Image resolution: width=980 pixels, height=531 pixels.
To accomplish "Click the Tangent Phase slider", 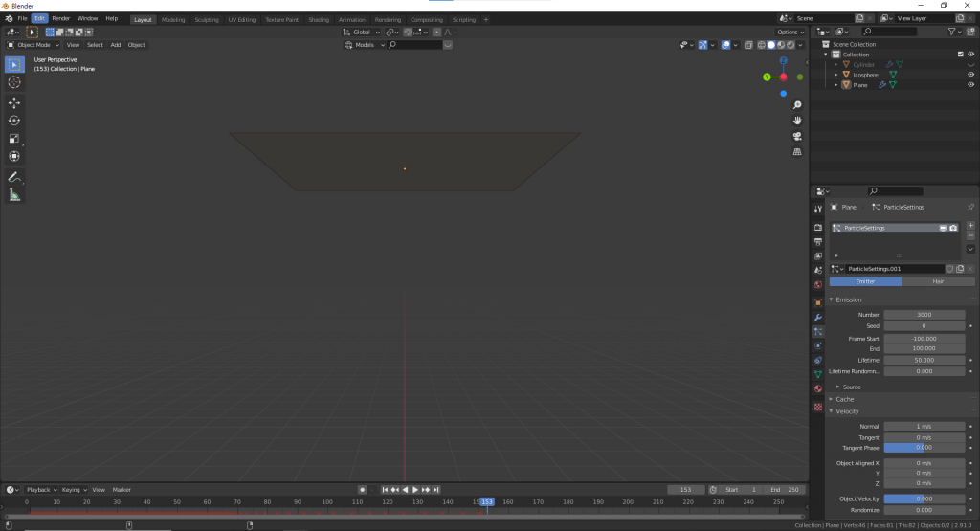I will pyautogui.click(x=924, y=448).
